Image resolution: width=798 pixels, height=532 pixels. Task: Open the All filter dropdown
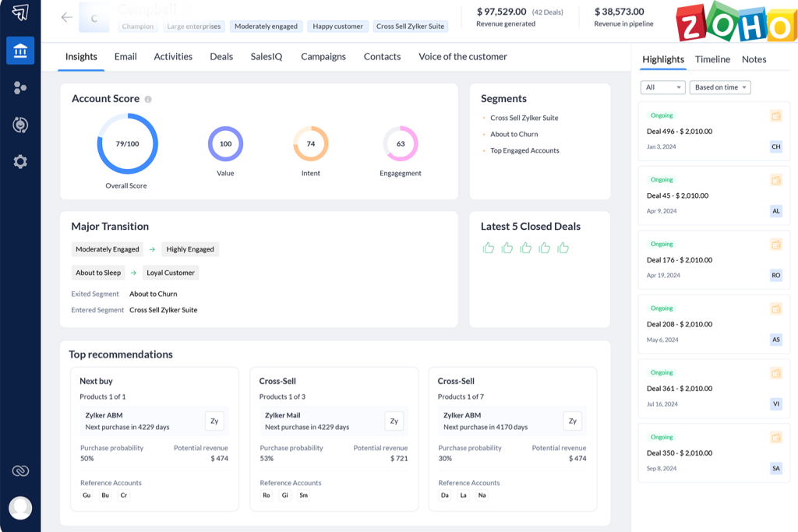[662, 87]
